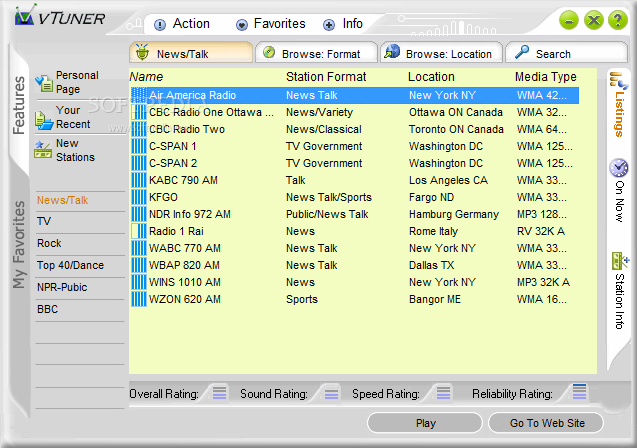Sort by Station Format column header
Viewport: 637px width, 448px height.
pyautogui.click(x=326, y=77)
